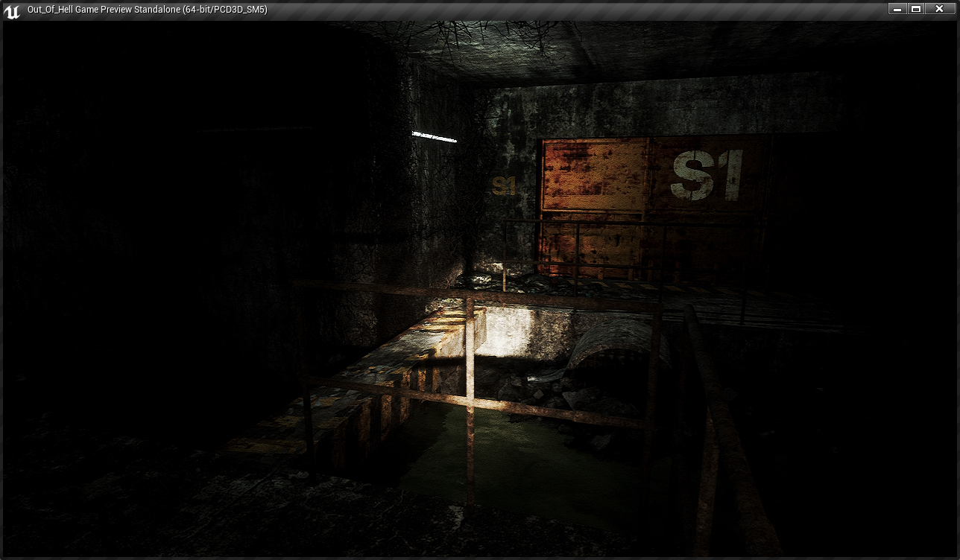Viewport: 960px width, 560px height.
Task: Click the Unreal Engine logo icon
Action: (12, 10)
